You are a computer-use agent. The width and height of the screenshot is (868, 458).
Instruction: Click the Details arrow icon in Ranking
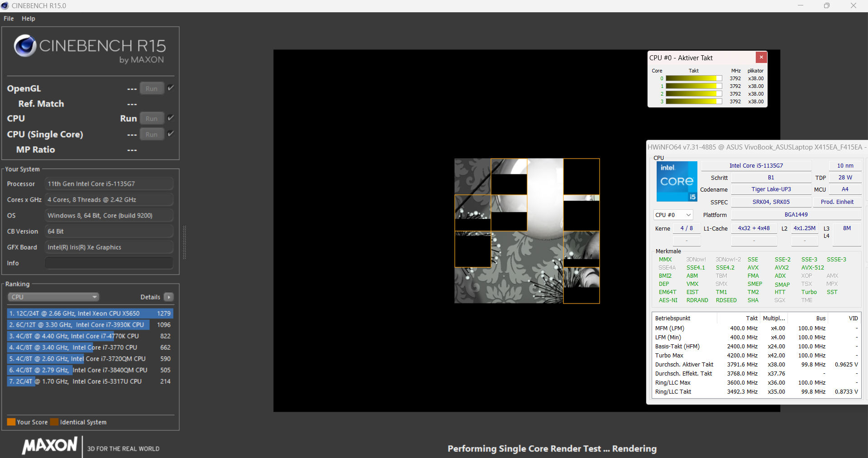pos(169,297)
